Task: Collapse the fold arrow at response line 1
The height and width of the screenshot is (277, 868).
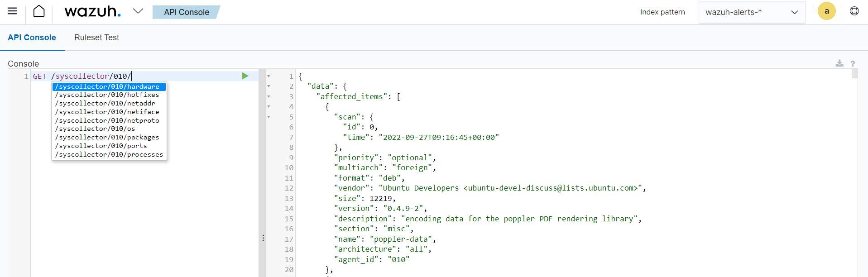Action: pos(269,76)
